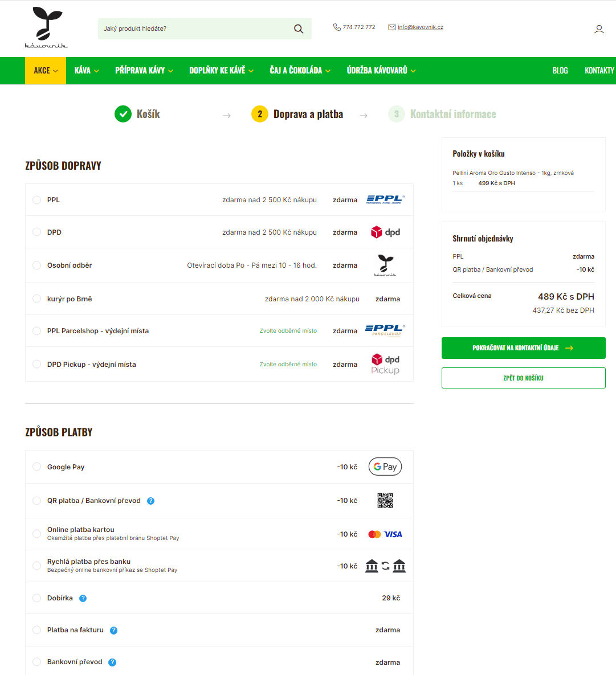Click the DPD Pickup logo
Image resolution: width=616 pixels, height=675 pixels.
pos(385,364)
